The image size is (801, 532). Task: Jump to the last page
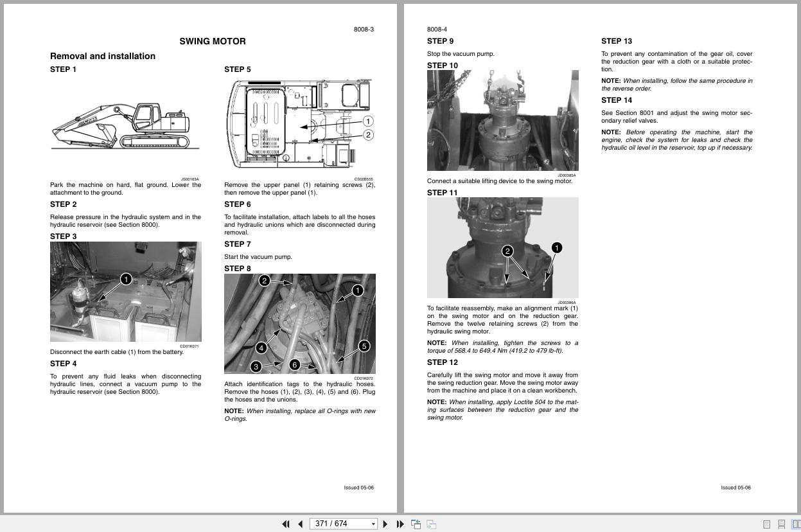[x=400, y=524]
